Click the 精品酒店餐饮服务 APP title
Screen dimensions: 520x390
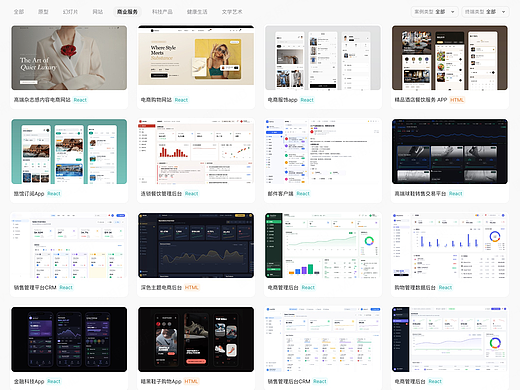coord(421,100)
